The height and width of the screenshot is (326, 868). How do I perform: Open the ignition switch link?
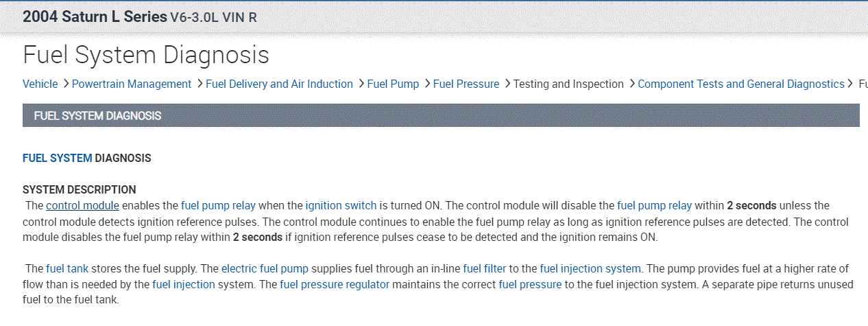[x=341, y=205]
